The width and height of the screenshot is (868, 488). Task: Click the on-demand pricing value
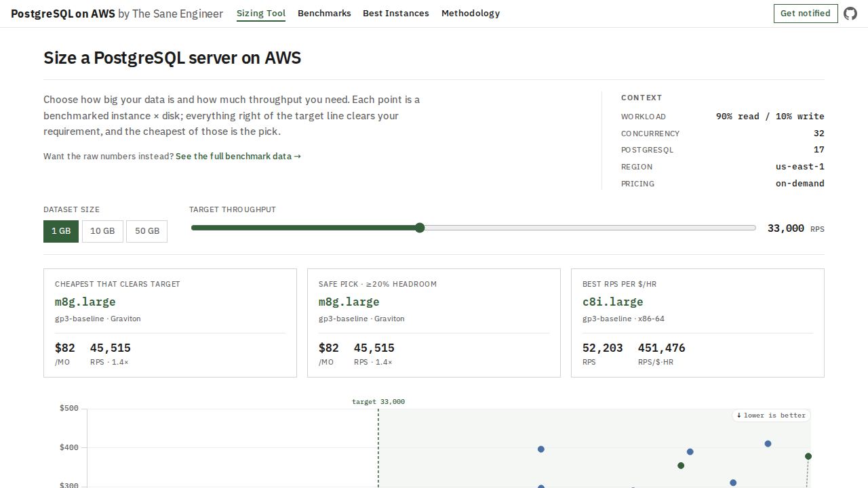(800, 184)
